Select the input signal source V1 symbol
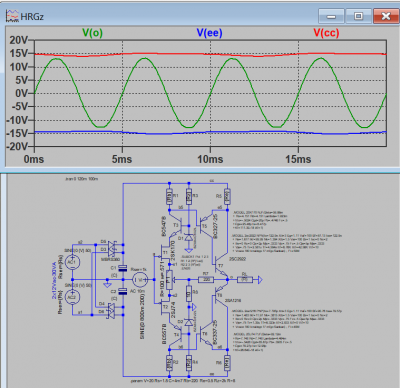400x388 pixels. click(140, 280)
